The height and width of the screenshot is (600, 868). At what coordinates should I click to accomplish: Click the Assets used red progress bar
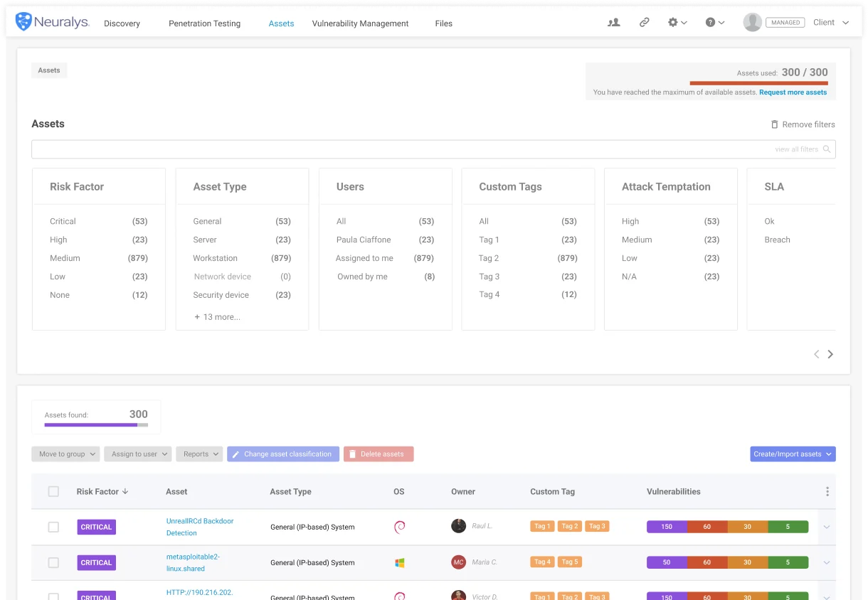[x=758, y=83]
